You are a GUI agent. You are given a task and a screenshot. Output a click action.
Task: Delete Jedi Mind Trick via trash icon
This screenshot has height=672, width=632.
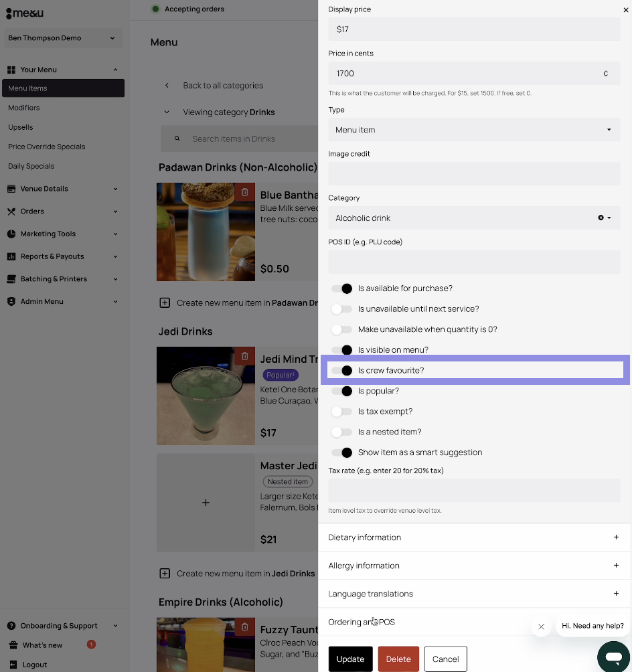click(x=245, y=355)
